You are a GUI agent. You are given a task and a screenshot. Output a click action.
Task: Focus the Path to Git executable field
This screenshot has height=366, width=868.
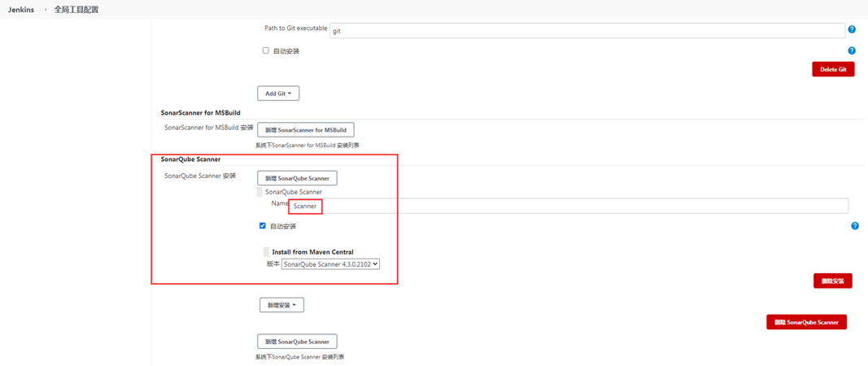[587, 31]
